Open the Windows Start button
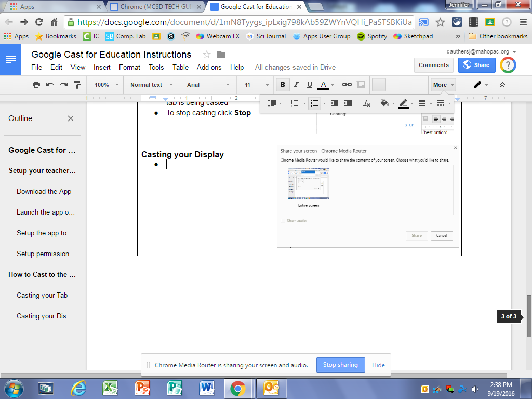 click(14, 389)
